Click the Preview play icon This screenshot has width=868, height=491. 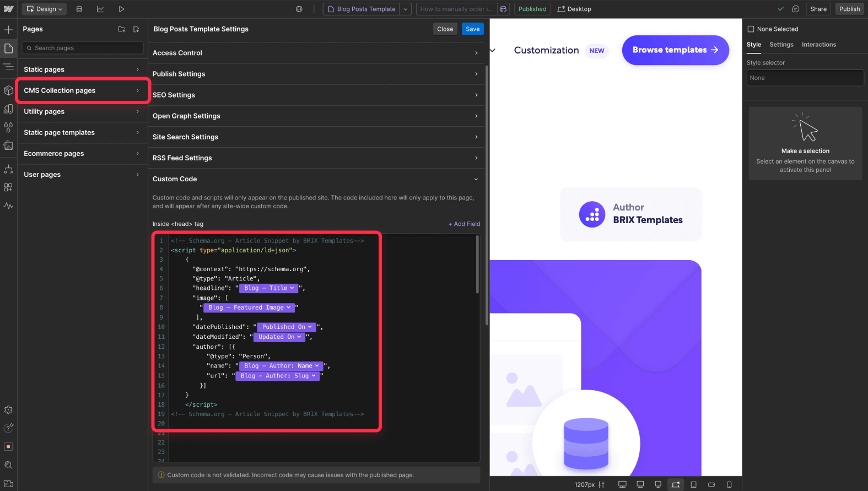click(121, 9)
